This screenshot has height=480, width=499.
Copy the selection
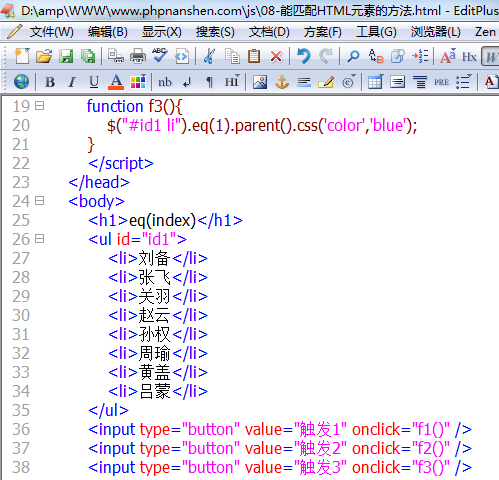pyautogui.click(x=232, y=56)
